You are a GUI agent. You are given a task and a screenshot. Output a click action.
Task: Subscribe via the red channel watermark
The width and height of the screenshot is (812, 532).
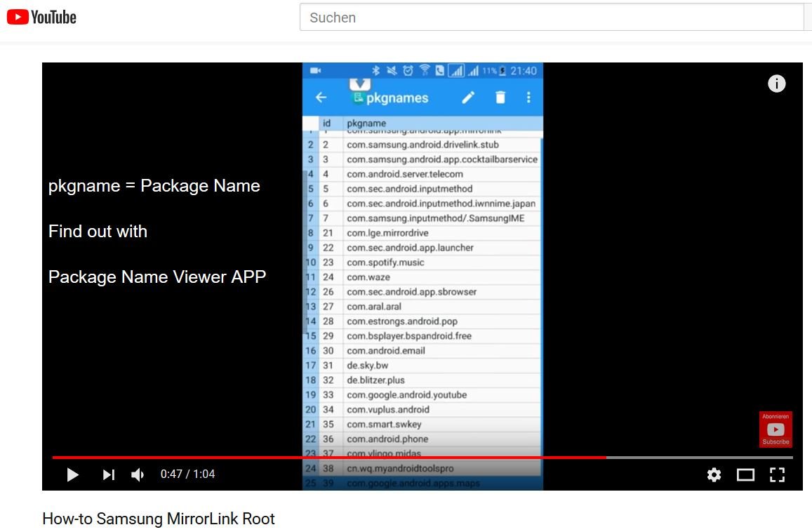pos(776,430)
